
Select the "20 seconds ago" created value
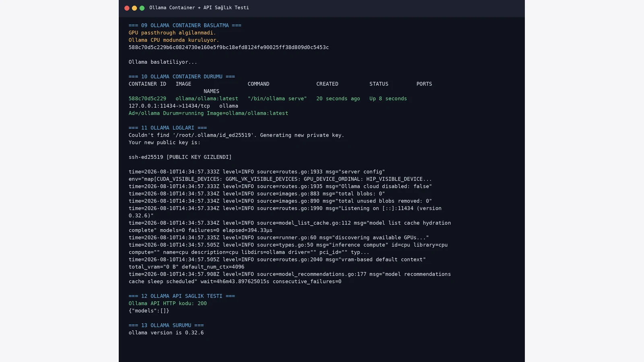pyautogui.click(x=338, y=99)
